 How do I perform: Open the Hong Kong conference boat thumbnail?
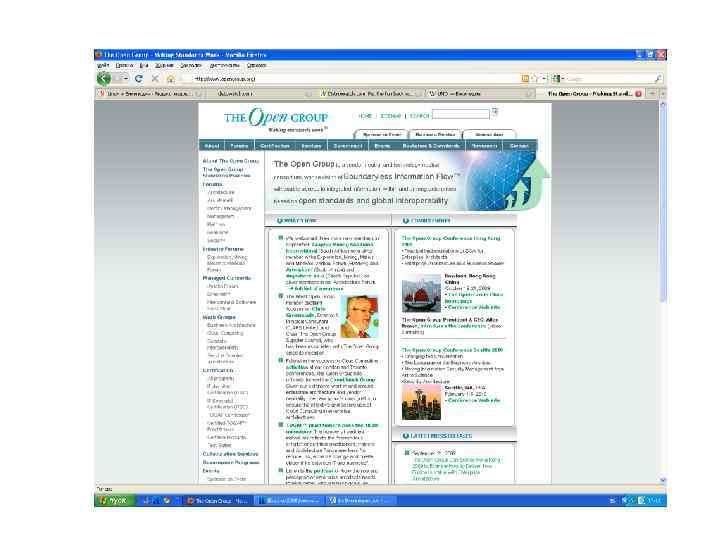(421, 294)
